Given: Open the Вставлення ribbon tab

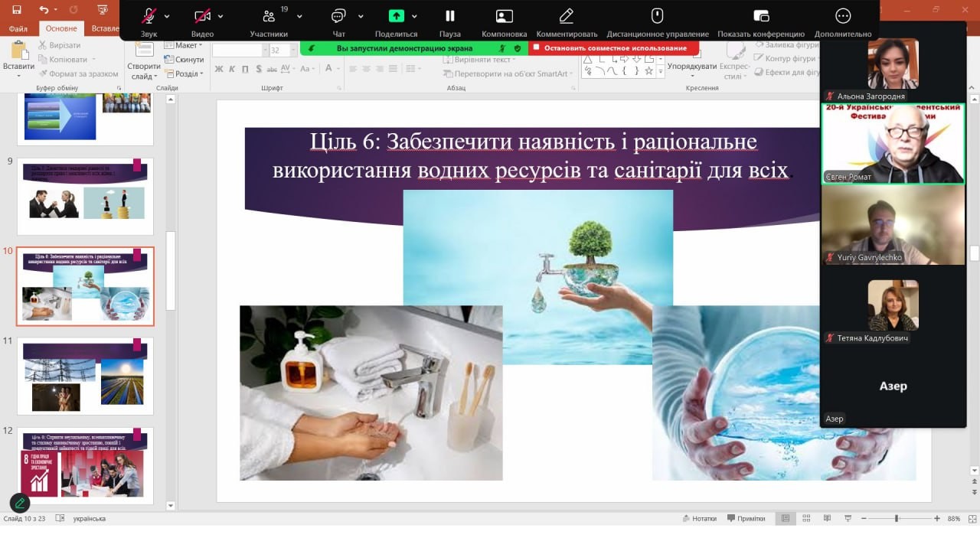Looking at the screenshot, I should tap(106, 28).
